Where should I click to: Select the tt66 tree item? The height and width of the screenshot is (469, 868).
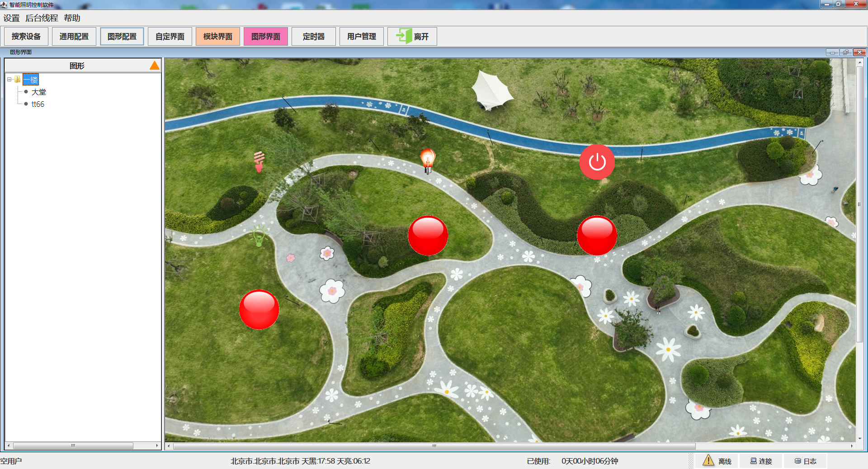click(x=38, y=104)
